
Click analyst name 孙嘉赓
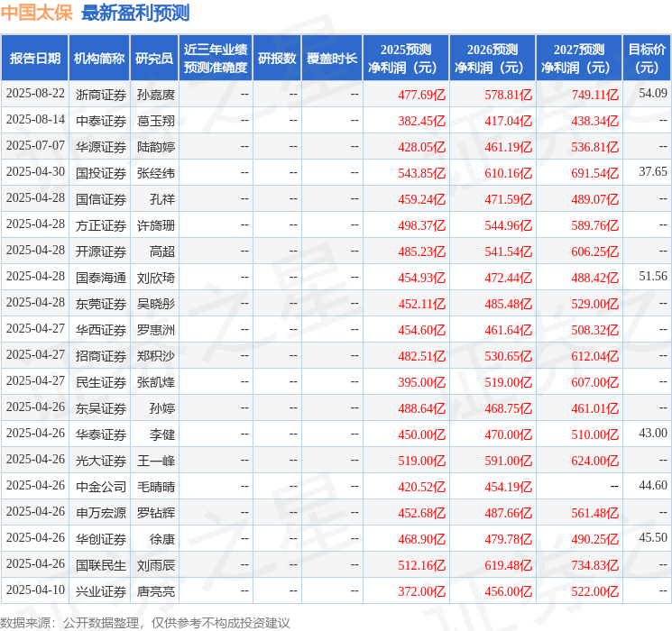[155, 95]
